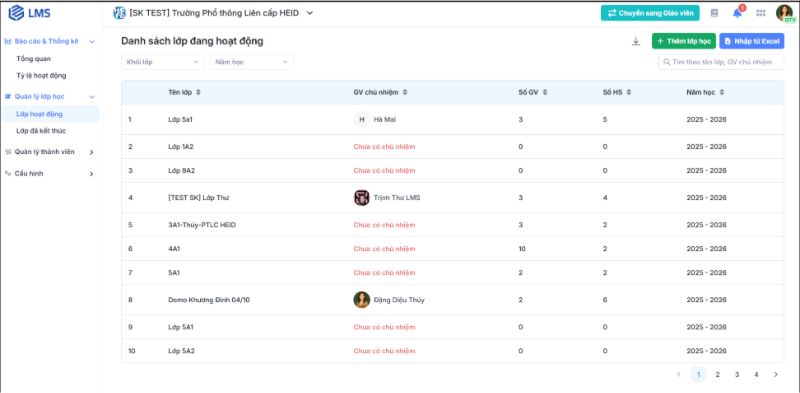
Task: Download the class list via download icon
Action: [636, 41]
